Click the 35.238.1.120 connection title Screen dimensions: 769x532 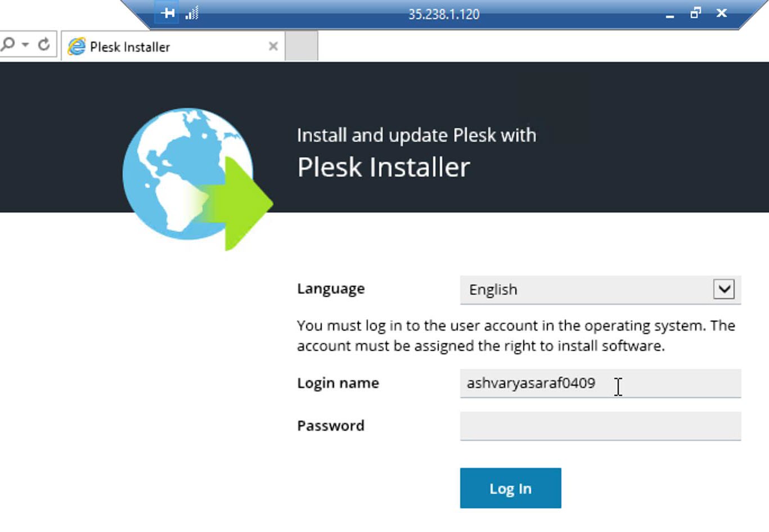(x=444, y=14)
